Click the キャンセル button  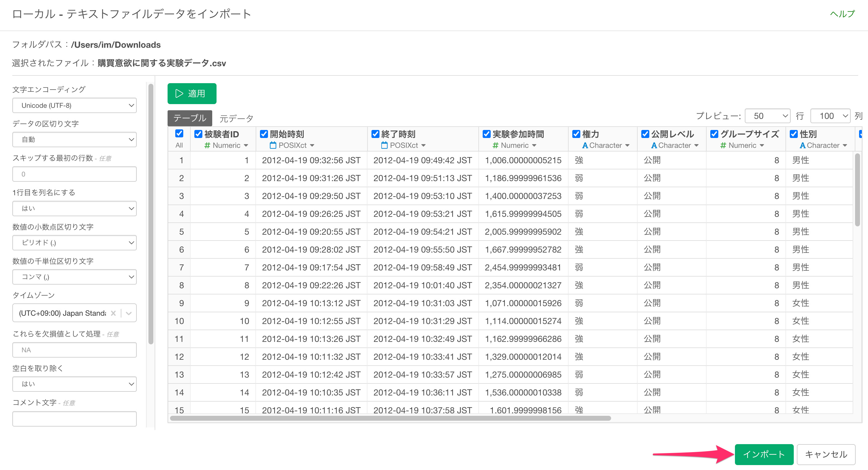826,455
